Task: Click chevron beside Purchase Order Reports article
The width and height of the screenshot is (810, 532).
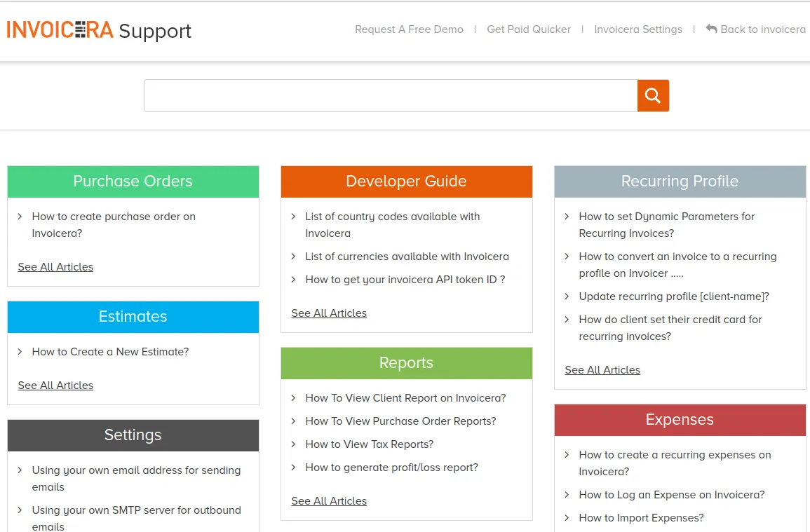Action: tap(293, 421)
